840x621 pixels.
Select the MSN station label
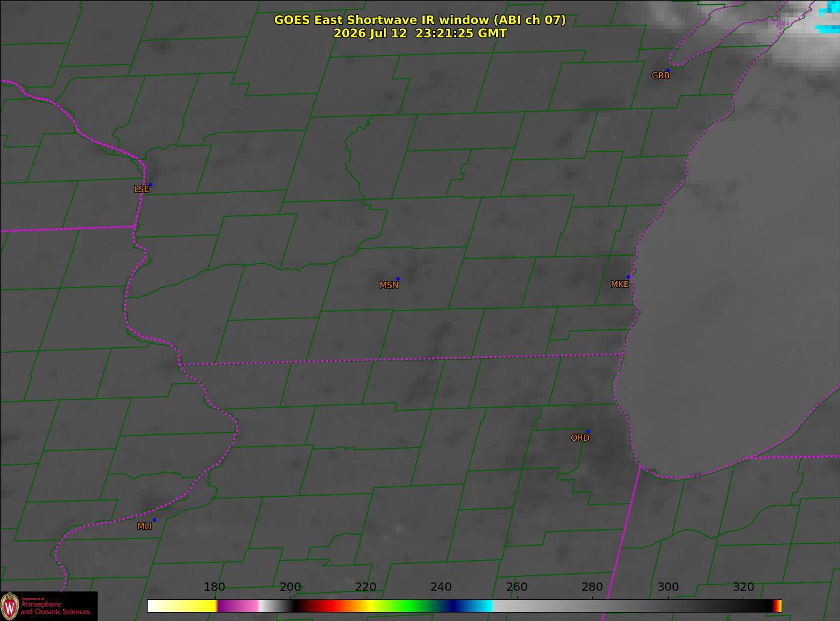click(x=389, y=285)
